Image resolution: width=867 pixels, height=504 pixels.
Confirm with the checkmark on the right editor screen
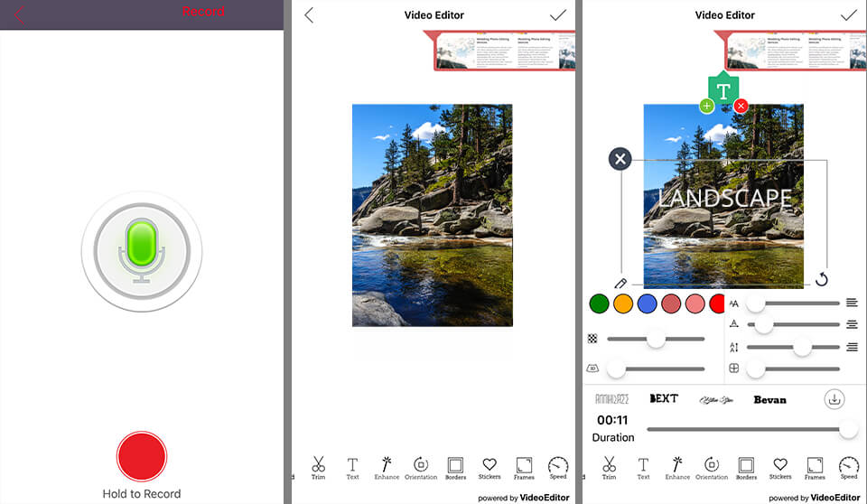click(x=849, y=15)
